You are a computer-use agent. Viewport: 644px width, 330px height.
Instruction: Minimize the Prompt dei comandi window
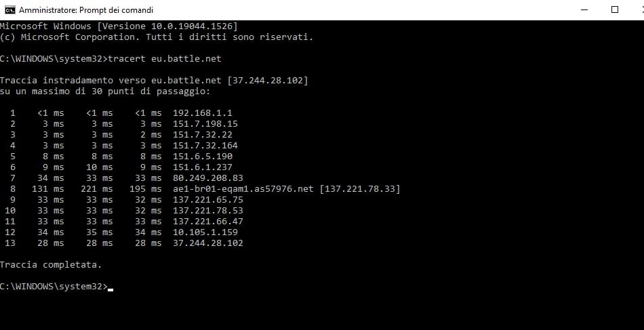(585, 9)
